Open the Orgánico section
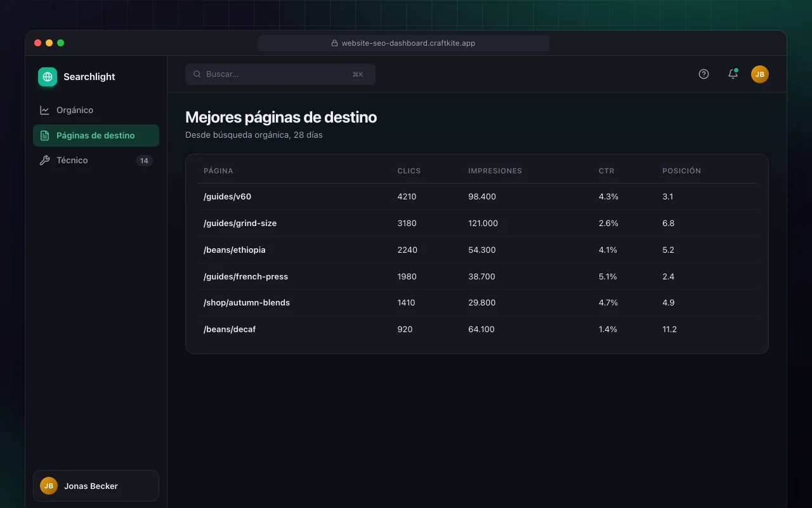The image size is (812, 508). tap(96, 110)
